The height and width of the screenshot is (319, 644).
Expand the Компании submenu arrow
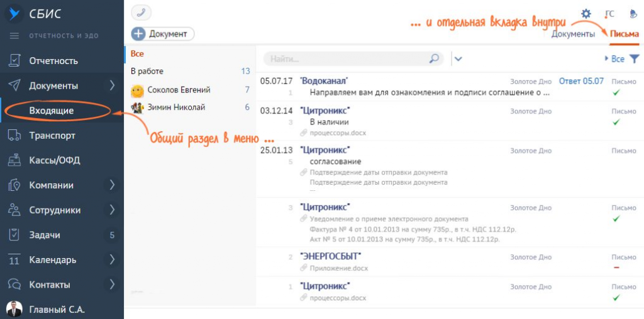(x=112, y=185)
